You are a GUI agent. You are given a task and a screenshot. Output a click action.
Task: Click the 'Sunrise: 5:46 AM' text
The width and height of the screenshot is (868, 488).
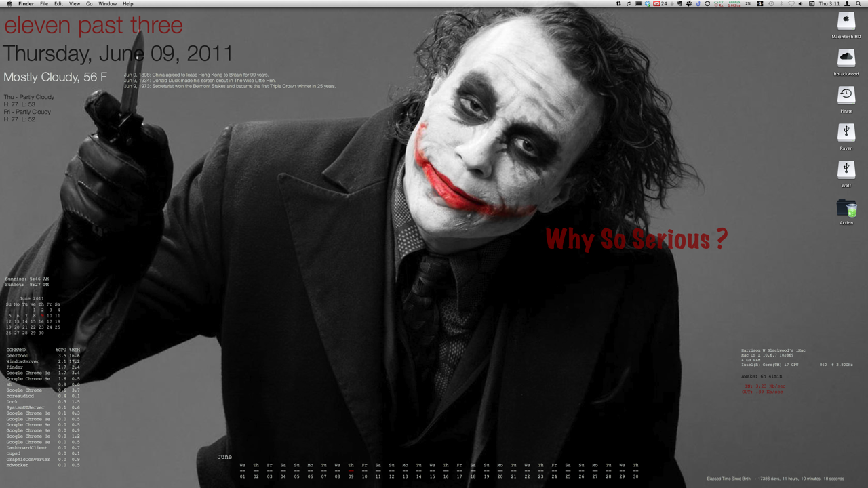(x=27, y=279)
